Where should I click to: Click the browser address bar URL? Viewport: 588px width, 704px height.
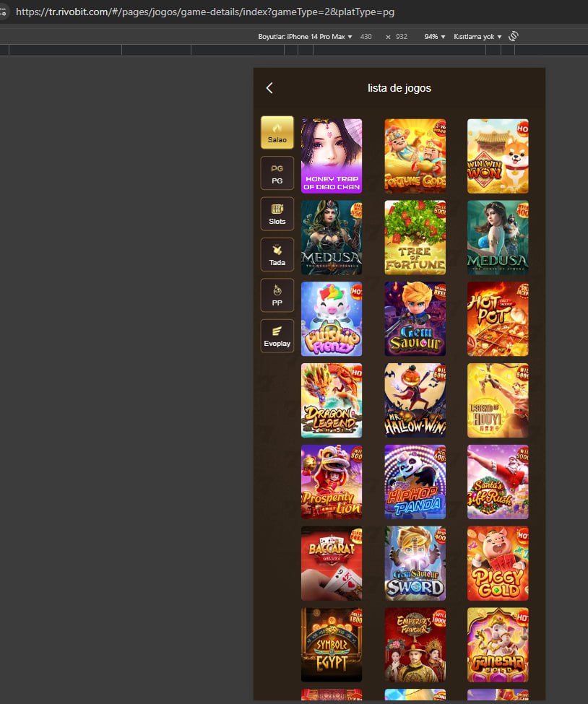tap(205, 12)
